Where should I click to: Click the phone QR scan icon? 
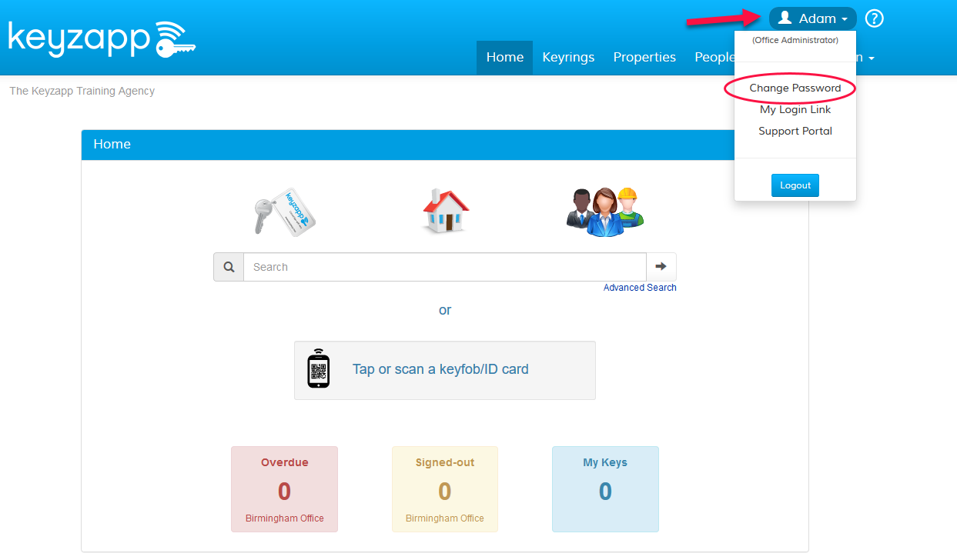pyautogui.click(x=318, y=369)
